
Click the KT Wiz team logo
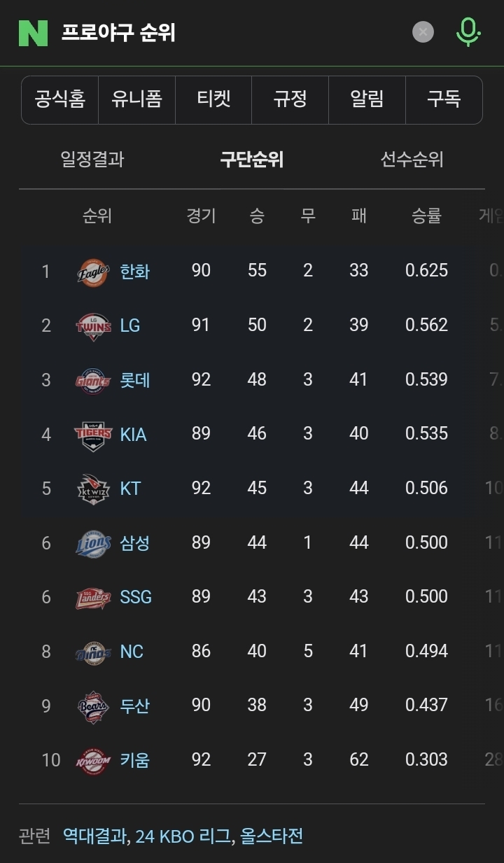pyautogui.click(x=93, y=489)
